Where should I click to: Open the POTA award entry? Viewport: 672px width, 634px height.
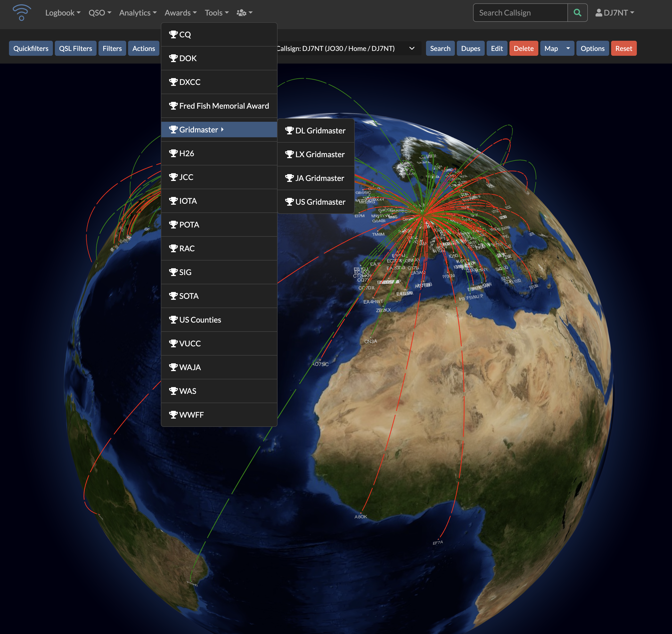point(219,224)
